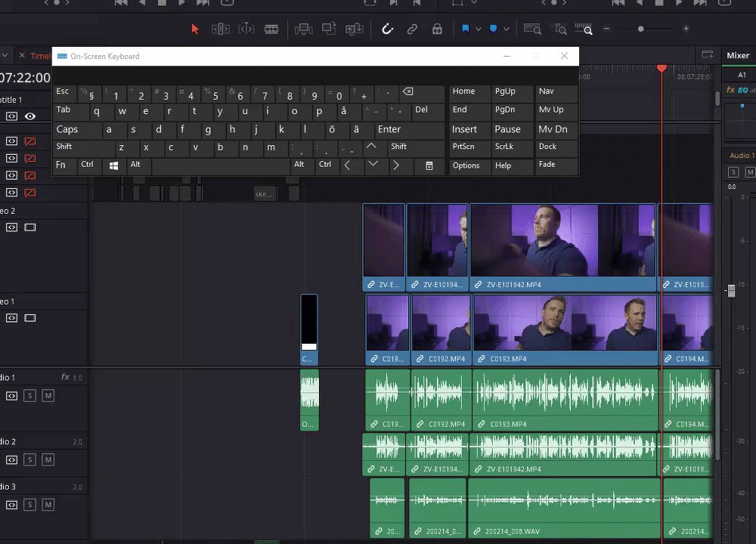Choose the Blade Edit Mode tool
The height and width of the screenshot is (544, 756).
[x=271, y=29]
